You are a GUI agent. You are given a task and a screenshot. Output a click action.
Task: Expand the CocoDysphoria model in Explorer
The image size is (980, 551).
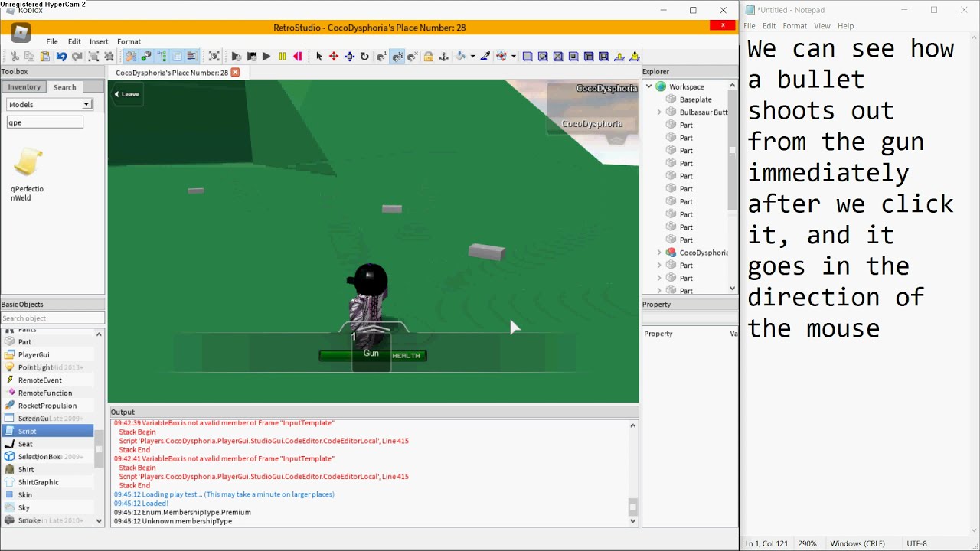point(659,253)
